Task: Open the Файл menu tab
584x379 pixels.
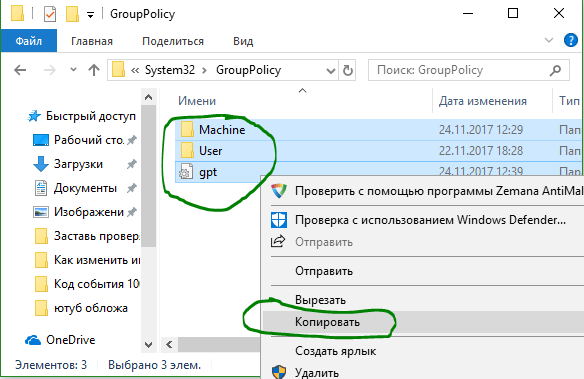Action: pyautogui.click(x=29, y=41)
